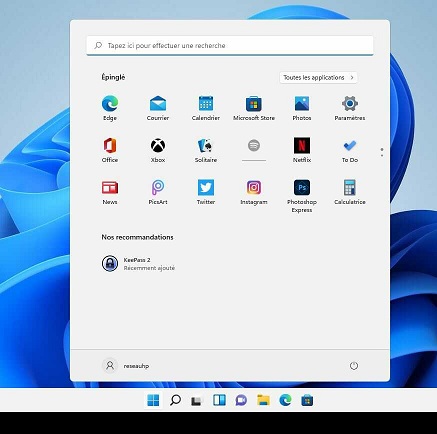Viewport: 437px width, 434px height.
Task: Launch the Xbox app
Action: point(158,150)
